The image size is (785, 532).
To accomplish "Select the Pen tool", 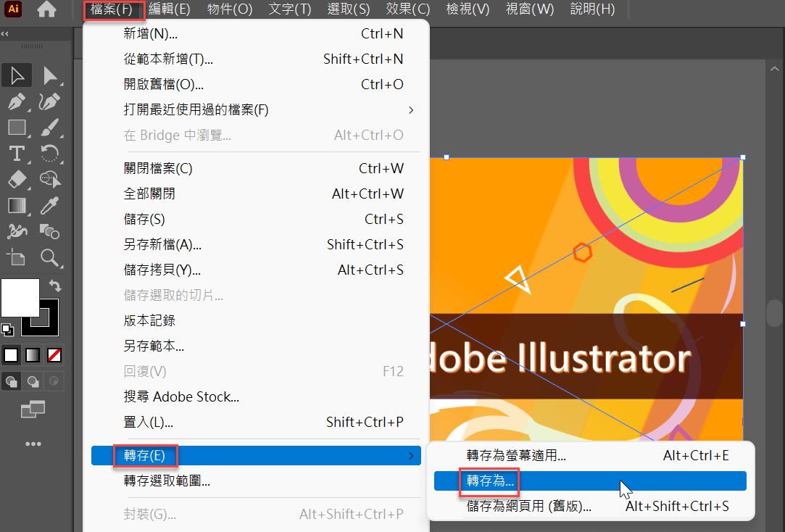I will tap(17, 101).
